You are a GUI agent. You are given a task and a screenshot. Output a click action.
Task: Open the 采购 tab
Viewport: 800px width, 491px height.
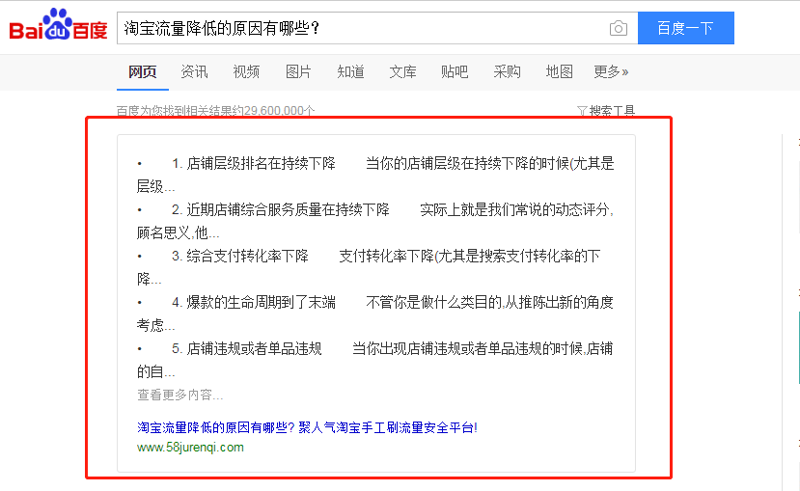(507, 72)
